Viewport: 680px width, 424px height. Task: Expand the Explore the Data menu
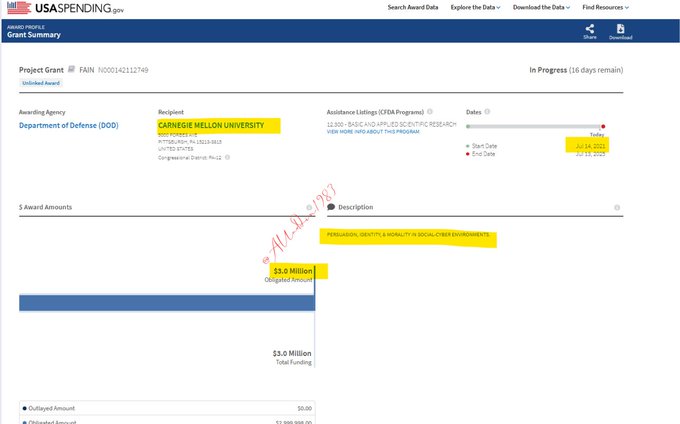tap(477, 7)
